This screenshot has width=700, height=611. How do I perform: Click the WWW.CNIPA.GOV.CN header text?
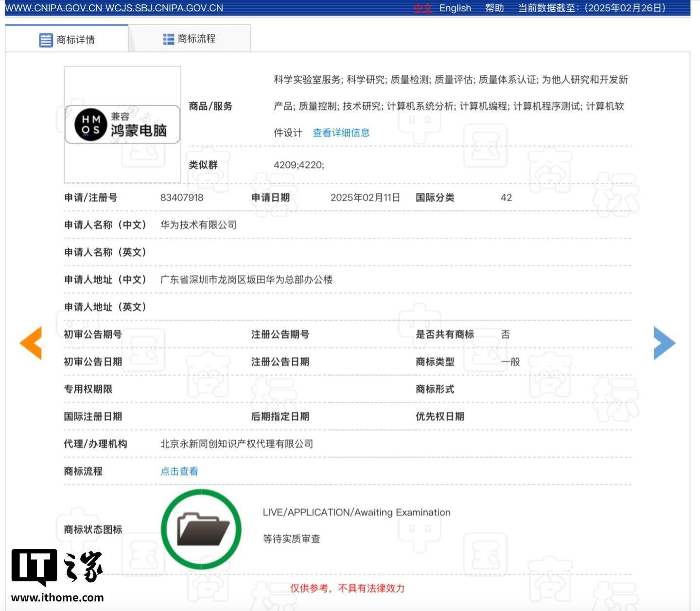tap(52, 8)
